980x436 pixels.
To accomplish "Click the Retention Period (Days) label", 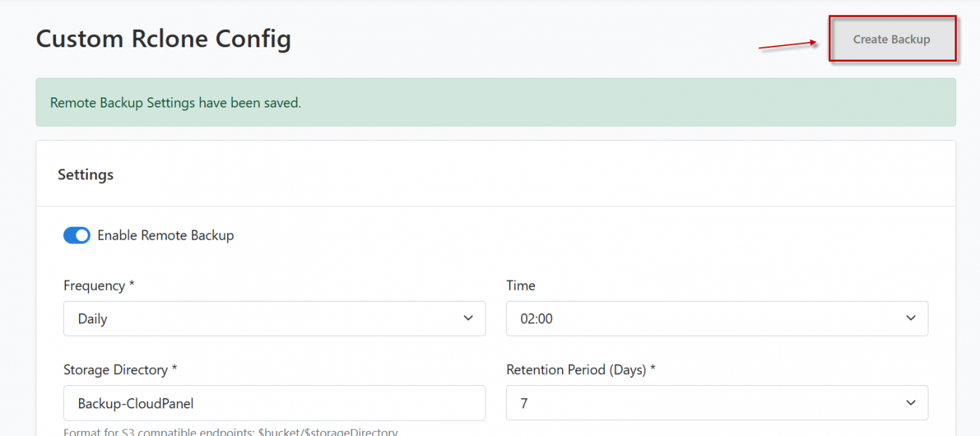I will (x=581, y=370).
